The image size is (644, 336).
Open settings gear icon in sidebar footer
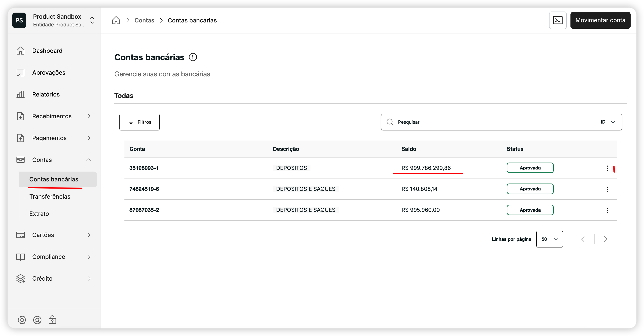[x=22, y=320]
